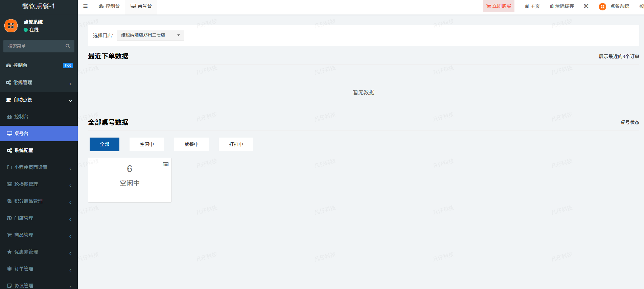Expand the 门店管理 menu
644x289 pixels.
point(39,218)
